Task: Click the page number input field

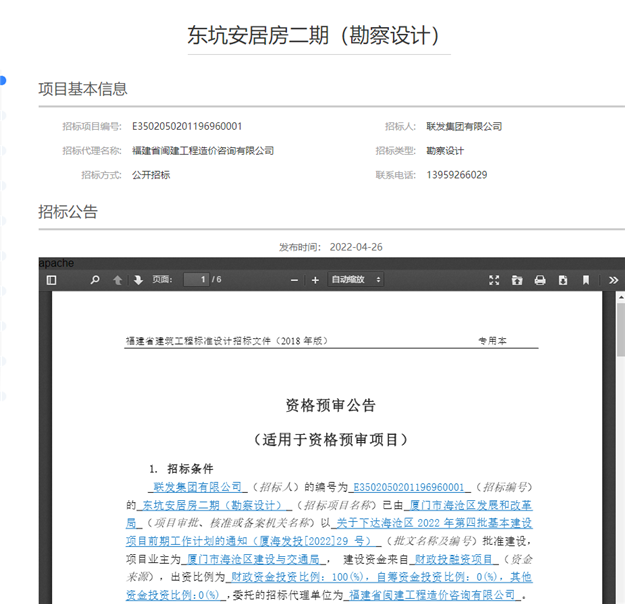Action: point(196,279)
